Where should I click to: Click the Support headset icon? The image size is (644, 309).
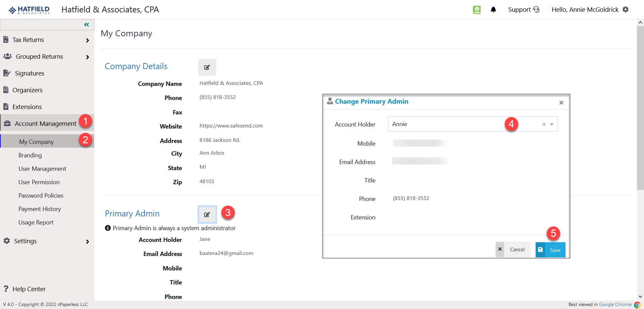537,9
